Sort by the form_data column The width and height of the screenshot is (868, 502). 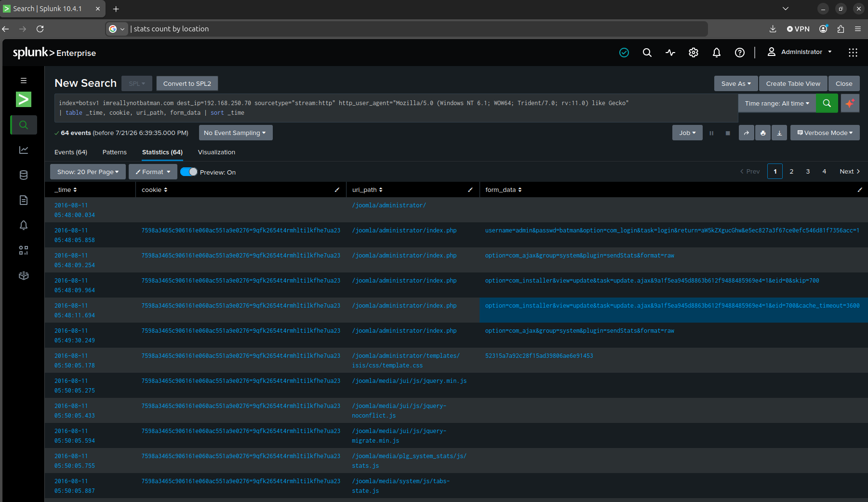(x=504, y=190)
